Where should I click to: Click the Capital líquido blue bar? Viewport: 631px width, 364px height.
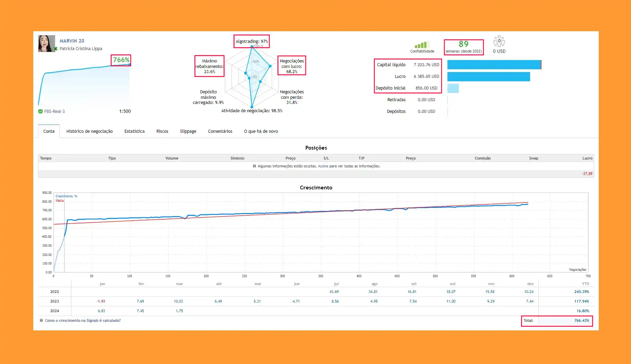tap(494, 65)
